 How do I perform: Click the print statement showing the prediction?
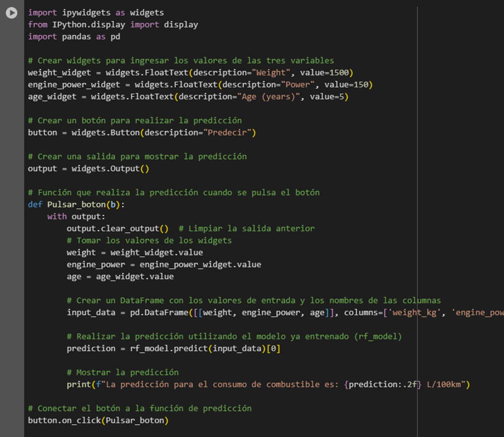pyautogui.click(x=268, y=385)
